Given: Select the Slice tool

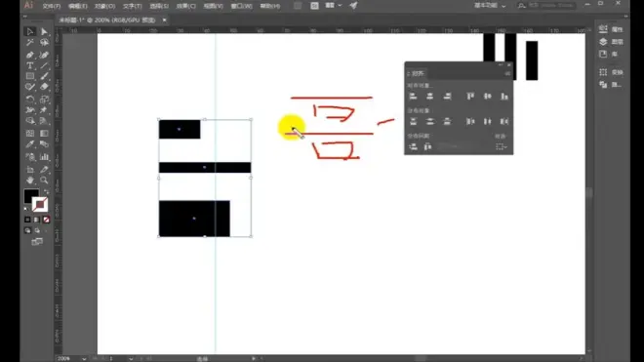Looking at the screenshot, I should pos(44,169).
